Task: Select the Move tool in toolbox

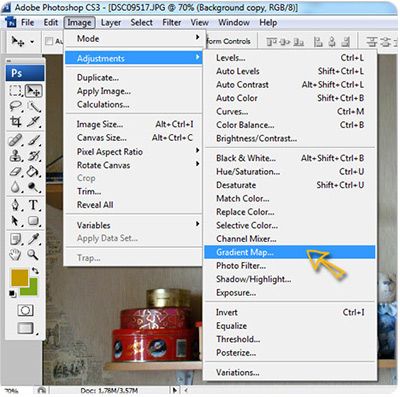Action: (34, 91)
